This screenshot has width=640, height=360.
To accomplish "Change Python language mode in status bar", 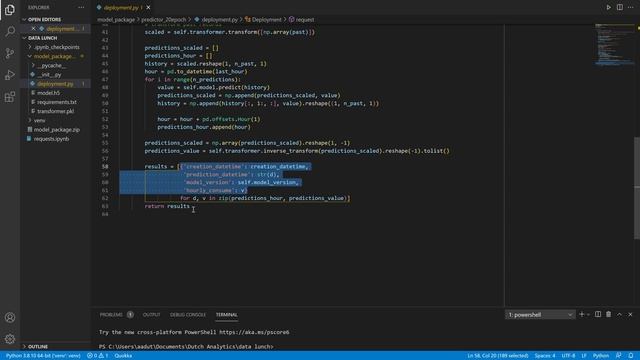I will pyautogui.click(x=601, y=356).
